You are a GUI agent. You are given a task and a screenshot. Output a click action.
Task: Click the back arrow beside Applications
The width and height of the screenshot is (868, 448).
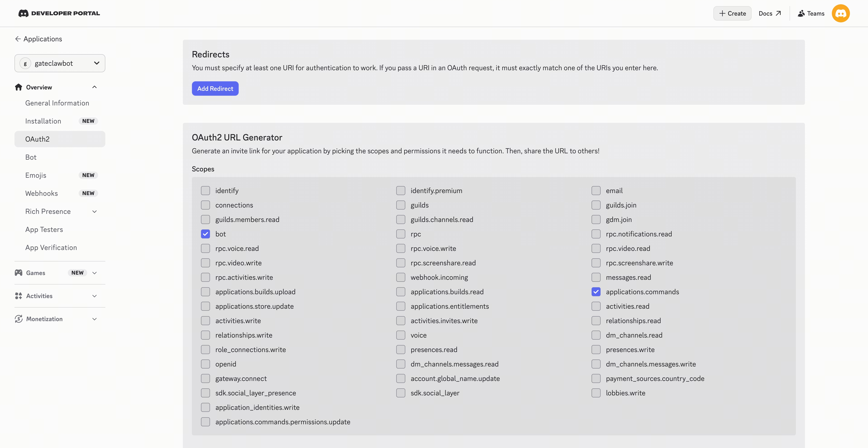coord(18,39)
